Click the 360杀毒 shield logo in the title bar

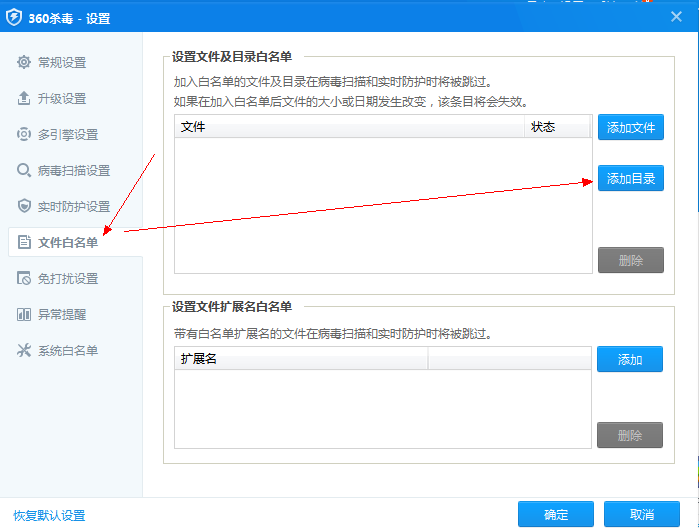coord(15,18)
